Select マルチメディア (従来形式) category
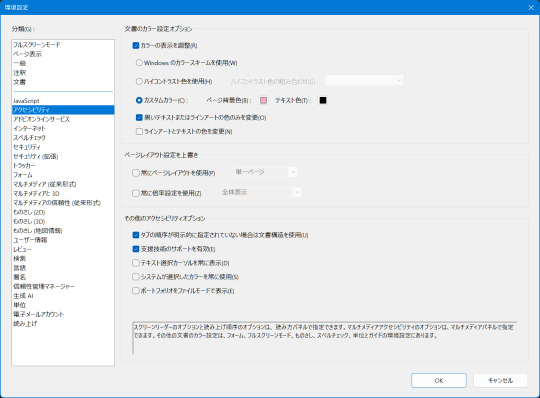The width and height of the screenshot is (540, 398). [63, 184]
